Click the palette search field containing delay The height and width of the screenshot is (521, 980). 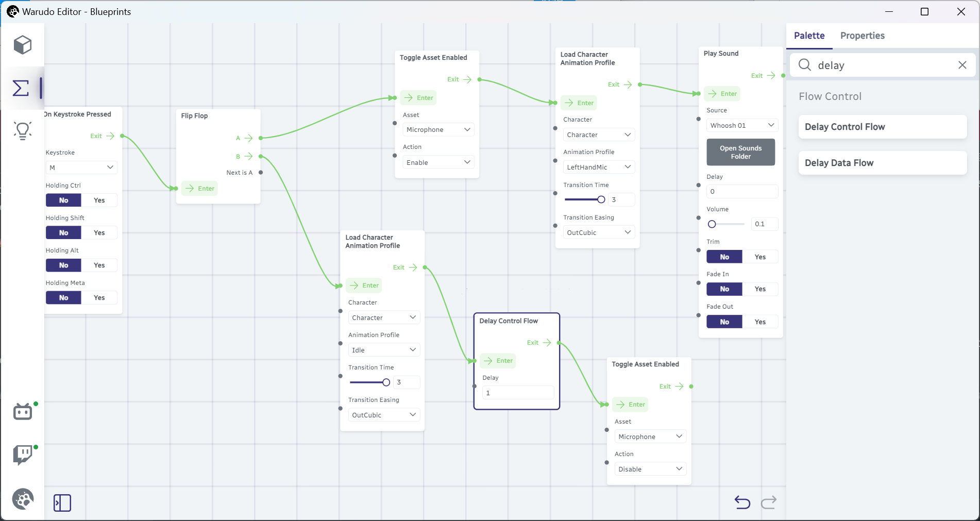pyautogui.click(x=883, y=65)
